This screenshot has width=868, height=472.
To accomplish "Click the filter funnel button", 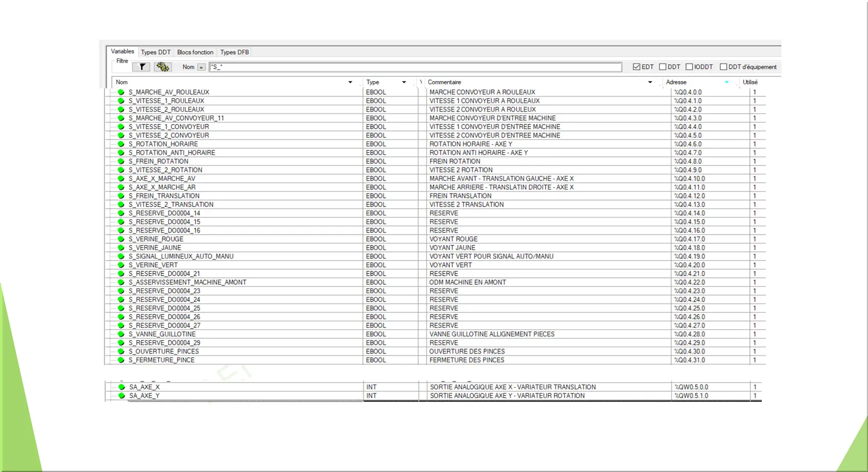I will [141, 67].
